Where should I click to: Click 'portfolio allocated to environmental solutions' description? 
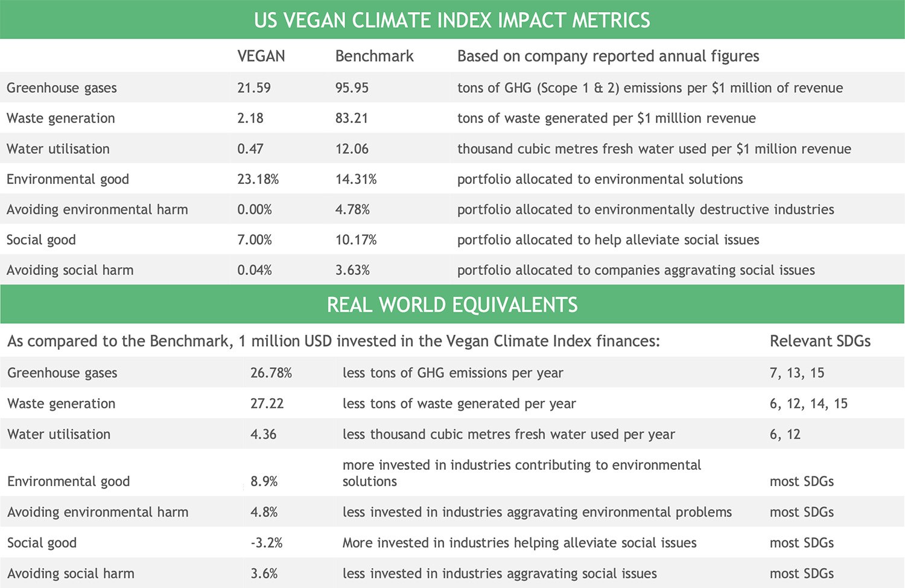point(600,179)
